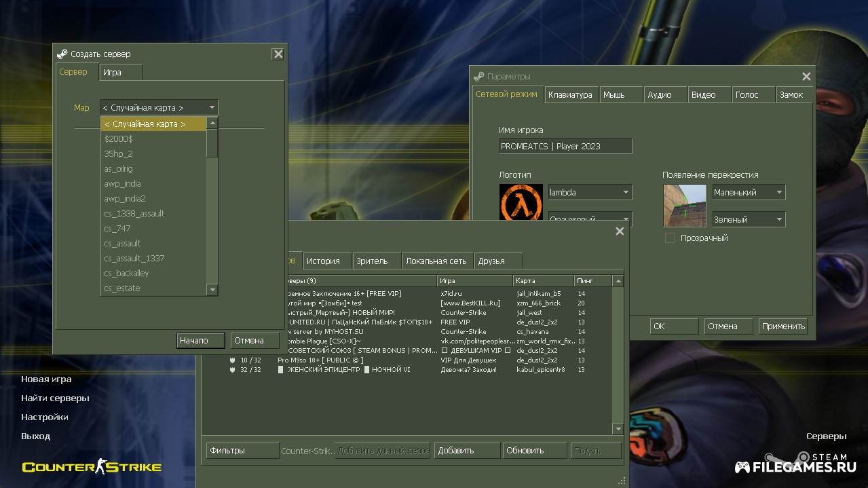This screenshot has height=488, width=868.
Task: Open the Map dropdown in Создать сервер
Action: (159, 107)
